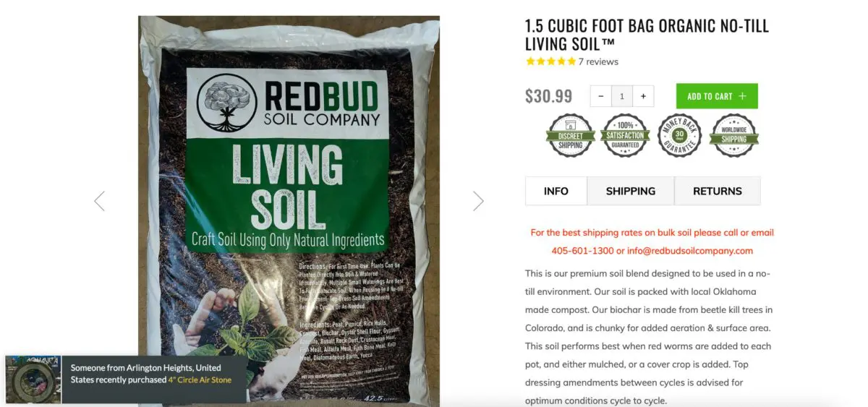Screen dimensions: 868x407
Task: Click the Discreet Shipping badge
Action: (571, 135)
